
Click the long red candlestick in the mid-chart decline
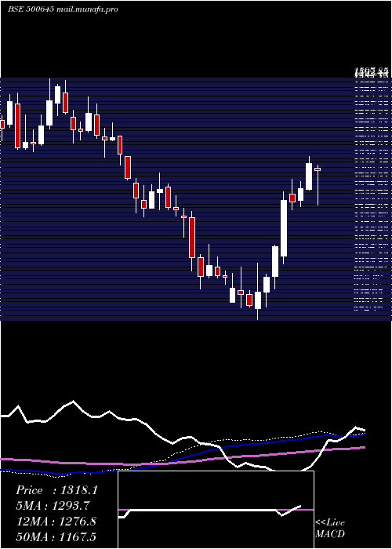click(192, 238)
